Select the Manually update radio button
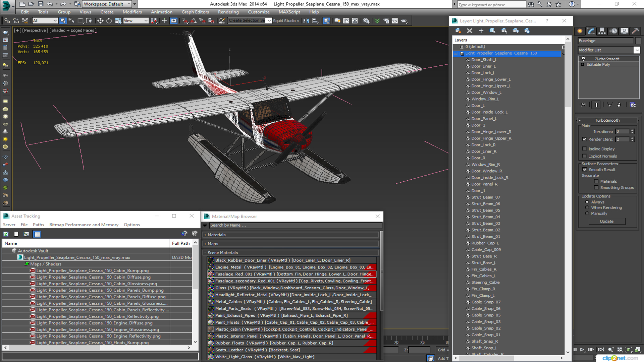This screenshot has width=644, height=362. [x=587, y=213]
